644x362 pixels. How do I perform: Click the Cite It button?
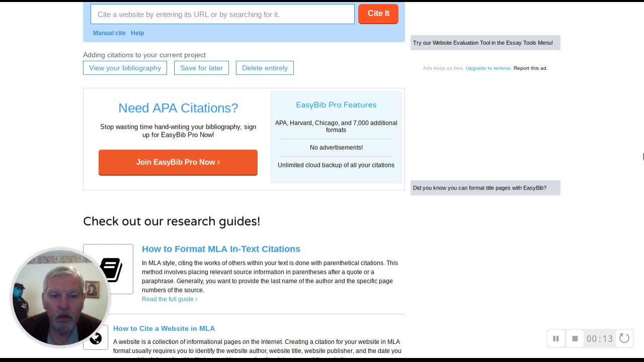pos(378,14)
